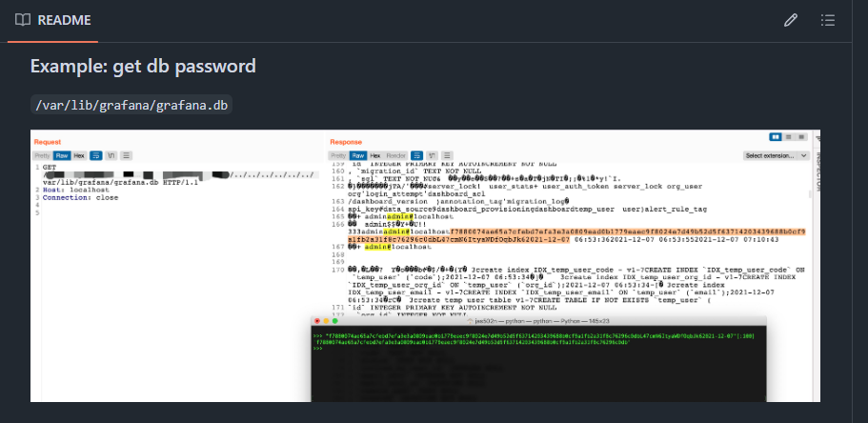Screen dimensions: 868x423
Task: Click the 'Response' pane title
Action: [346, 142]
